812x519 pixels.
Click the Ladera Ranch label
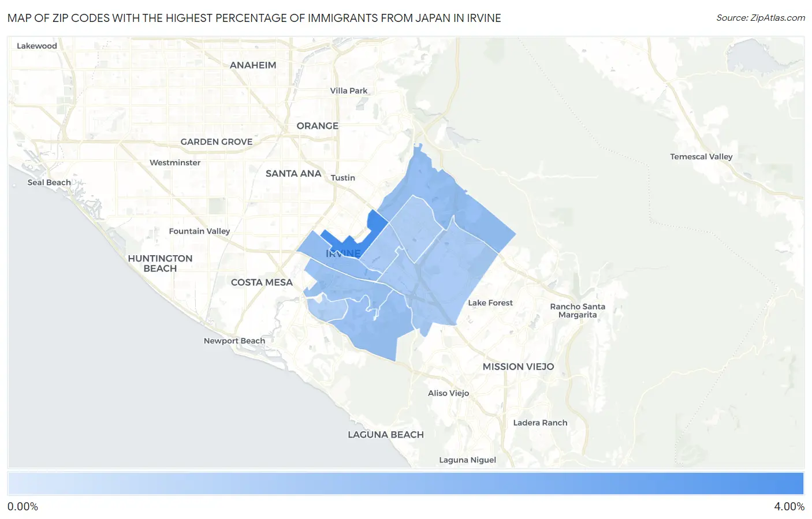point(541,423)
